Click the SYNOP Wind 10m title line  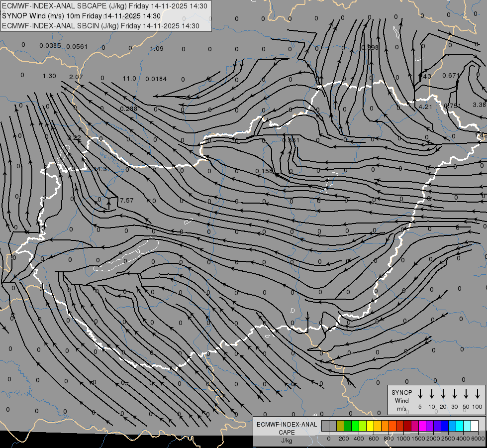click(x=82, y=16)
